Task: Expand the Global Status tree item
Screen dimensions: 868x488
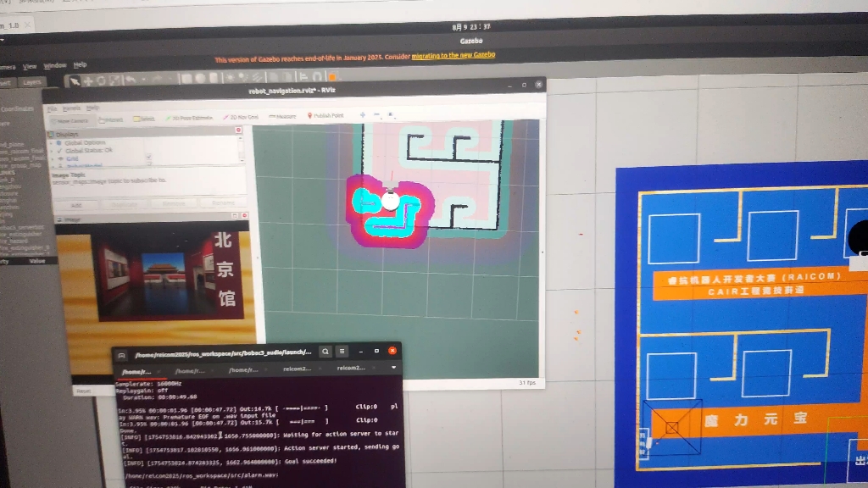Action: click(x=52, y=151)
